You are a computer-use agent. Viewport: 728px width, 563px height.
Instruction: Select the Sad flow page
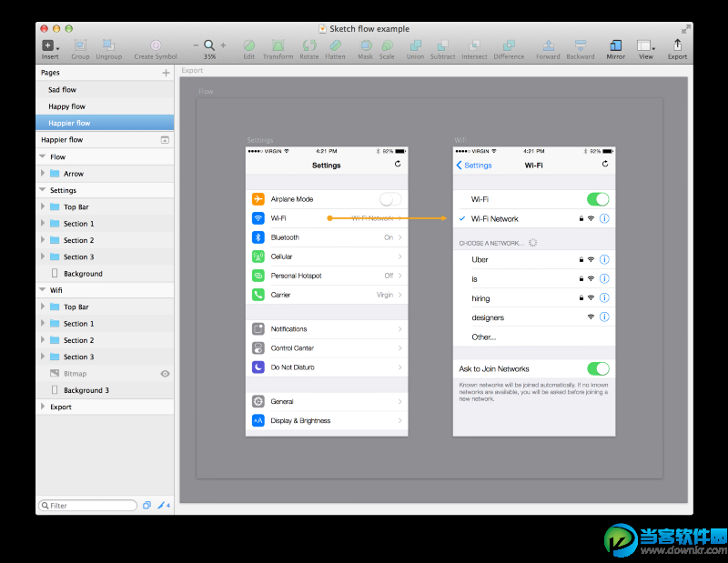(x=105, y=89)
